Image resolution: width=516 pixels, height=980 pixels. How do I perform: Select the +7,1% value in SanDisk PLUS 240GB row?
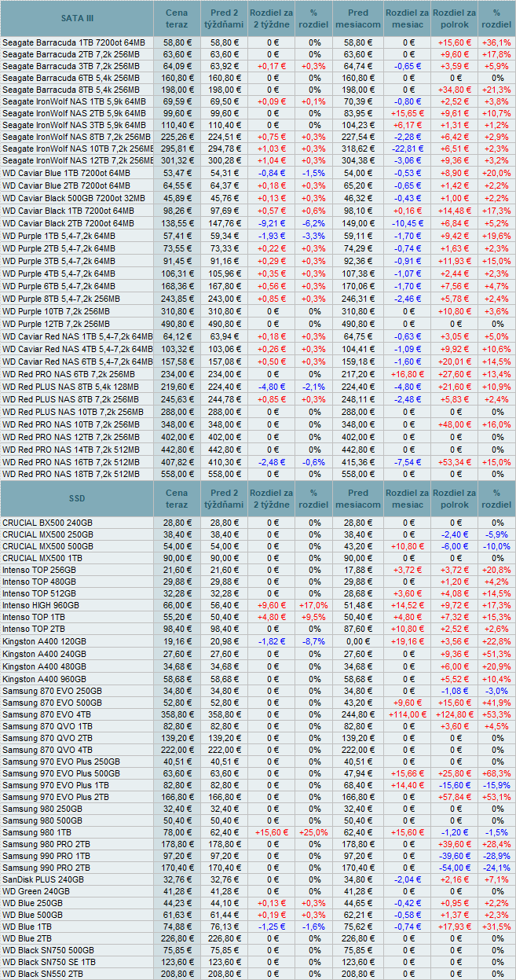(x=496, y=879)
